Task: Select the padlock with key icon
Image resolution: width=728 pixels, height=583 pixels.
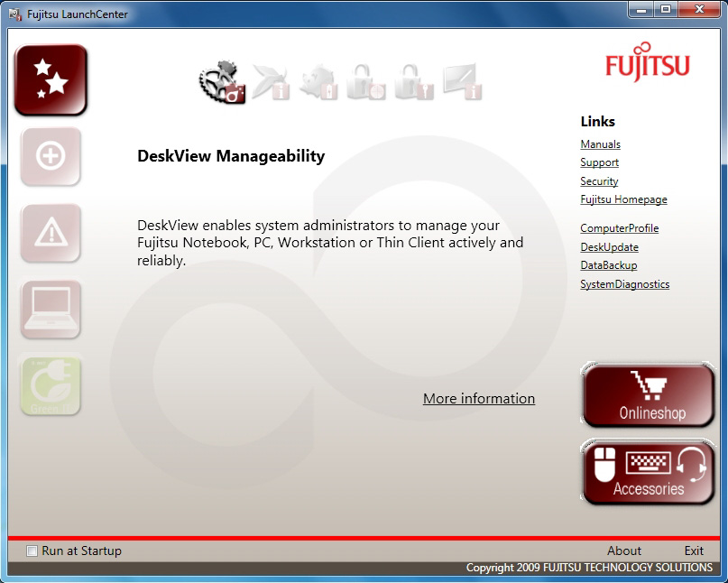Action: tap(415, 82)
